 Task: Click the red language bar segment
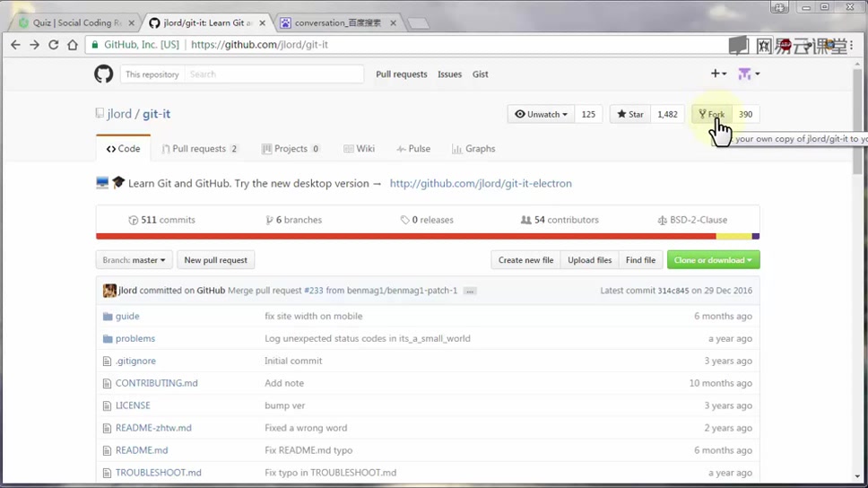click(x=406, y=237)
